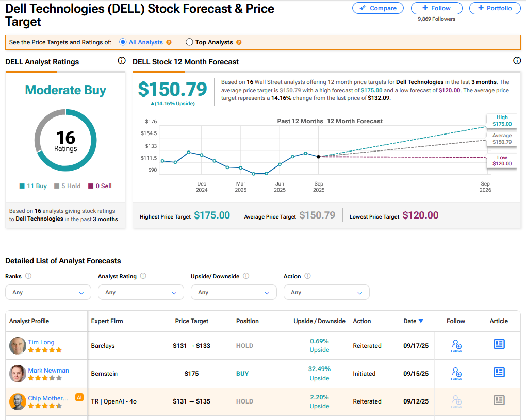Click the Initiated action cell
The image size is (526, 420).
(364, 374)
